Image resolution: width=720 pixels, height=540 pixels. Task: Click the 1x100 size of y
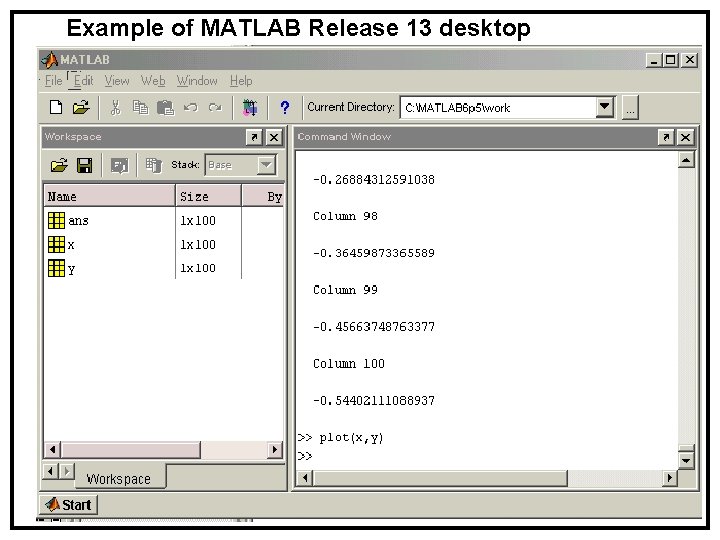198,268
